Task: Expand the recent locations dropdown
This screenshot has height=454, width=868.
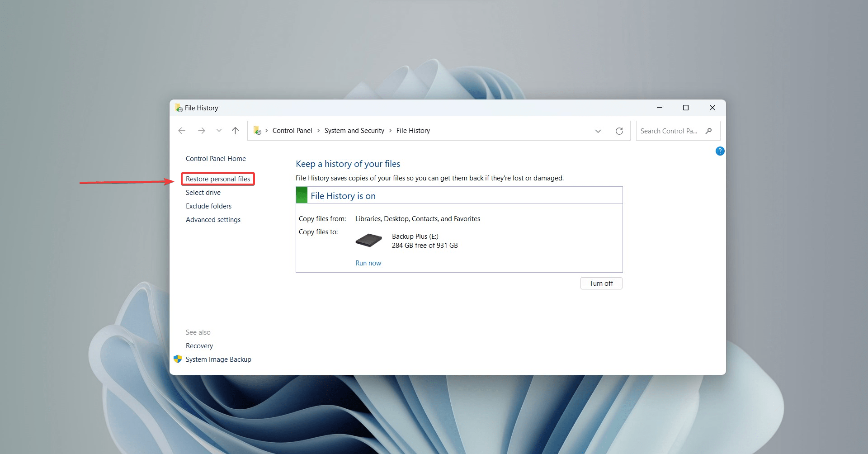Action: pyautogui.click(x=219, y=131)
